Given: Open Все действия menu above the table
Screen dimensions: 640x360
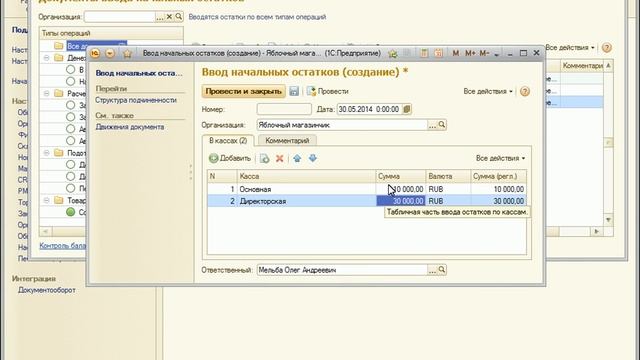Looking at the screenshot, I should point(500,158).
